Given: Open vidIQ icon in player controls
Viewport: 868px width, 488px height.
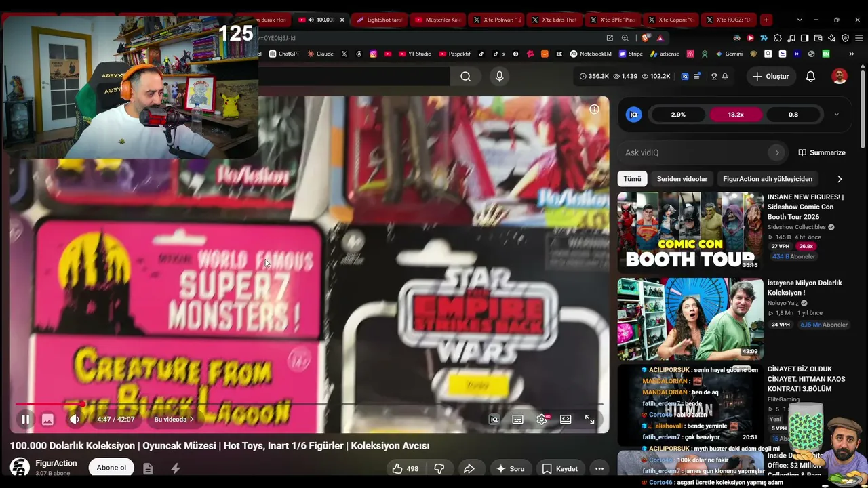Looking at the screenshot, I should 494,420.
